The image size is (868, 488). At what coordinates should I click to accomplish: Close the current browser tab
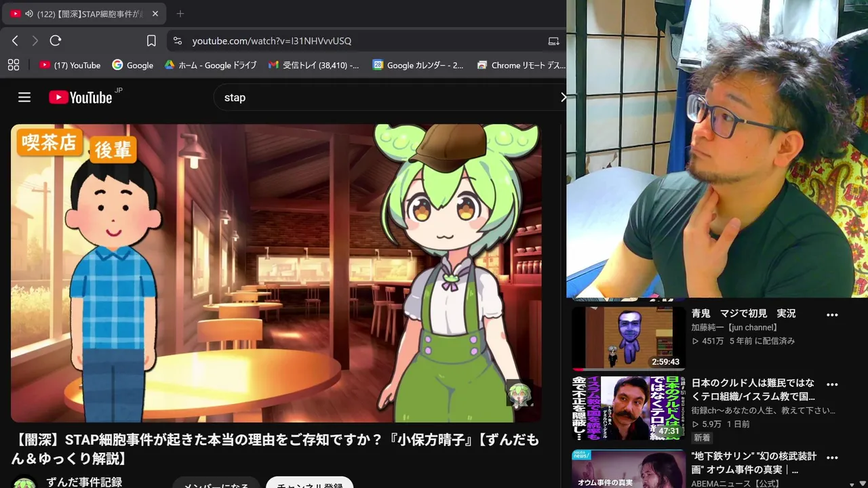tap(155, 14)
